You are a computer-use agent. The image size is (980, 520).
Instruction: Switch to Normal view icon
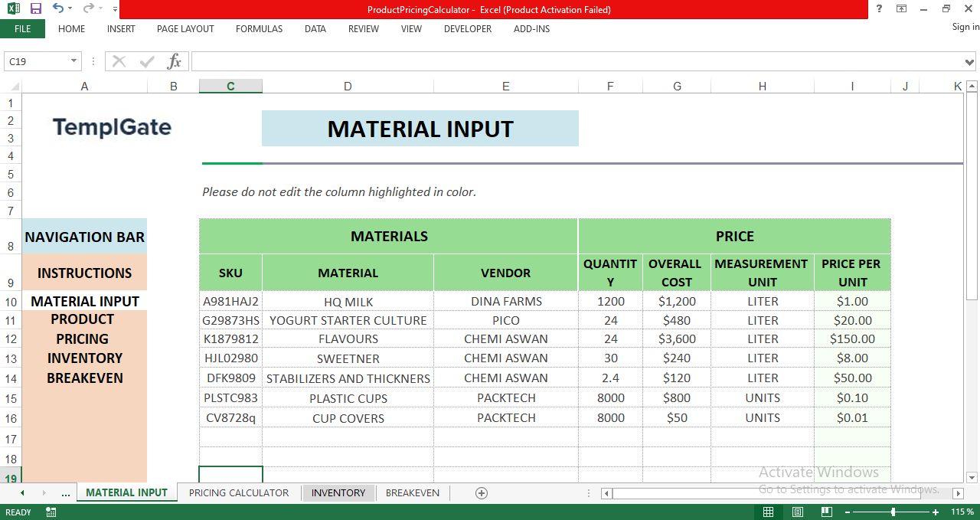(x=768, y=512)
